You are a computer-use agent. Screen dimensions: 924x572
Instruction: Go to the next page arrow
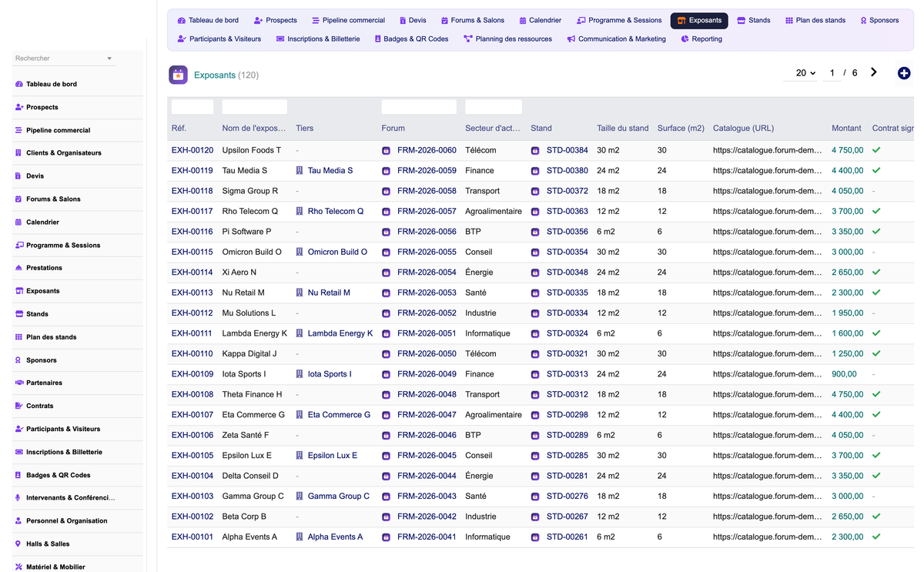tap(874, 72)
